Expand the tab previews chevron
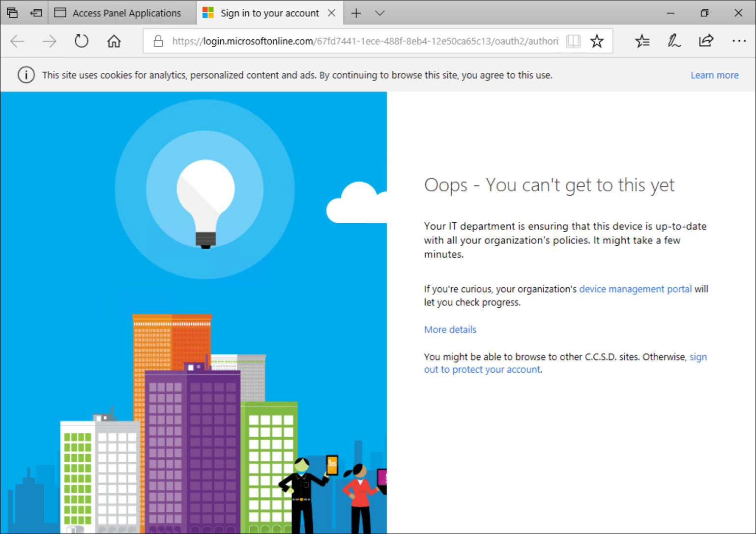 pyautogui.click(x=379, y=13)
